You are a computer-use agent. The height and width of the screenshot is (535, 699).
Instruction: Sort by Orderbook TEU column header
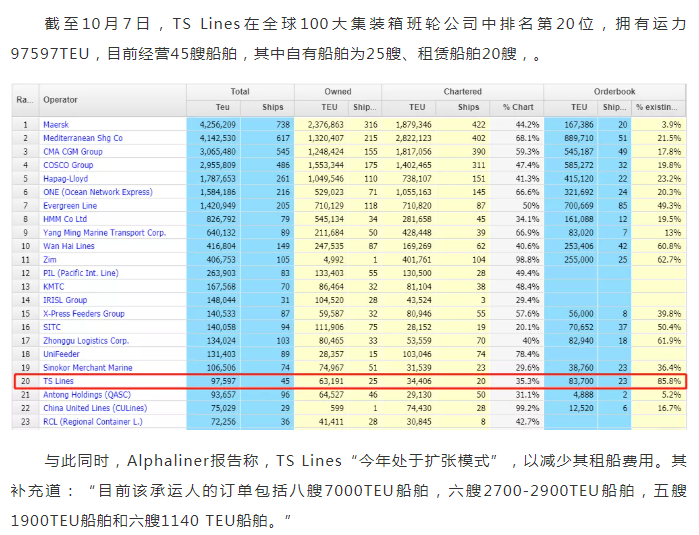coord(571,107)
